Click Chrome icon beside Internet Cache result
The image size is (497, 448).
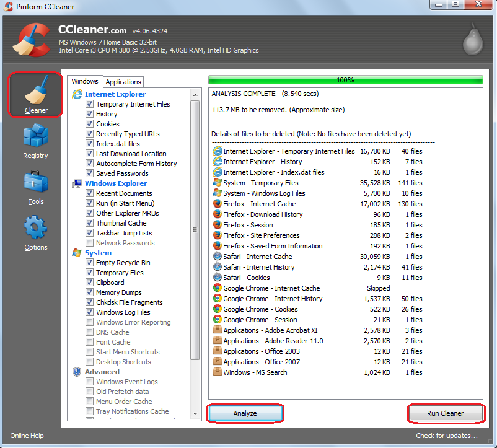[218, 288]
